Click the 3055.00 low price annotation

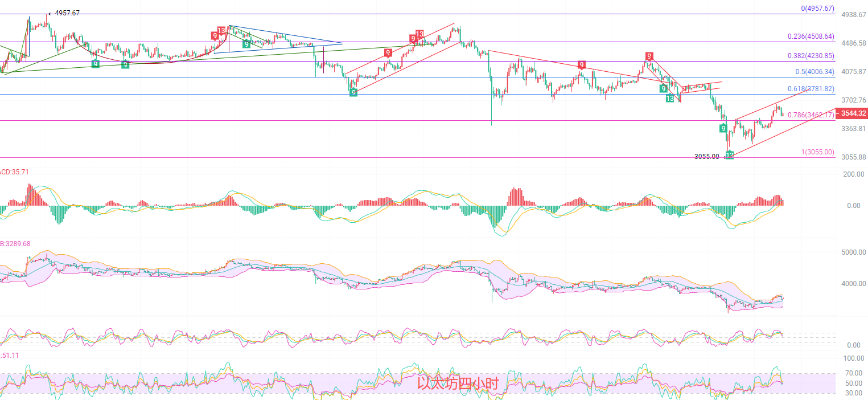coord(706,156)
